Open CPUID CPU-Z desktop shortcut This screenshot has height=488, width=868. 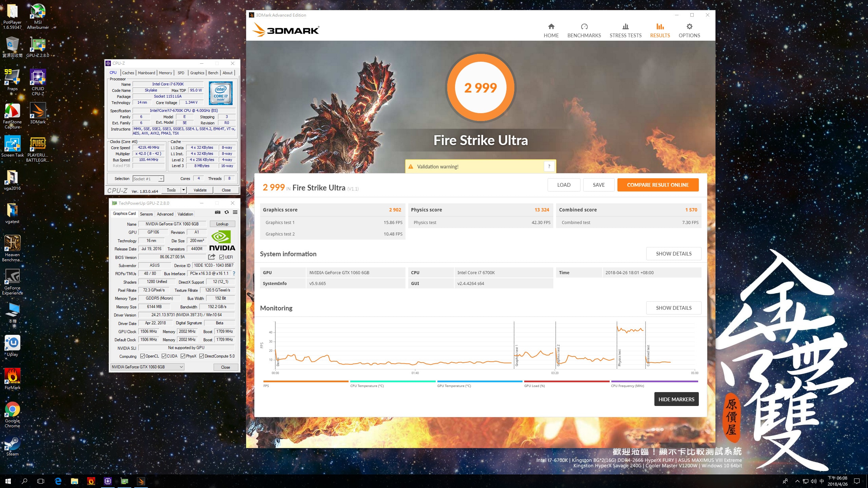point(38,82)
